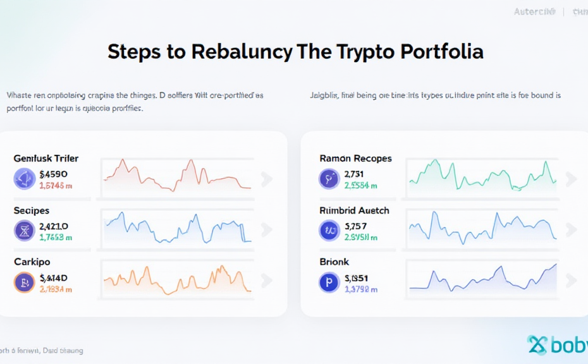Open Brionk details arrow
This screenshot has height=364, width=588.
572,281
